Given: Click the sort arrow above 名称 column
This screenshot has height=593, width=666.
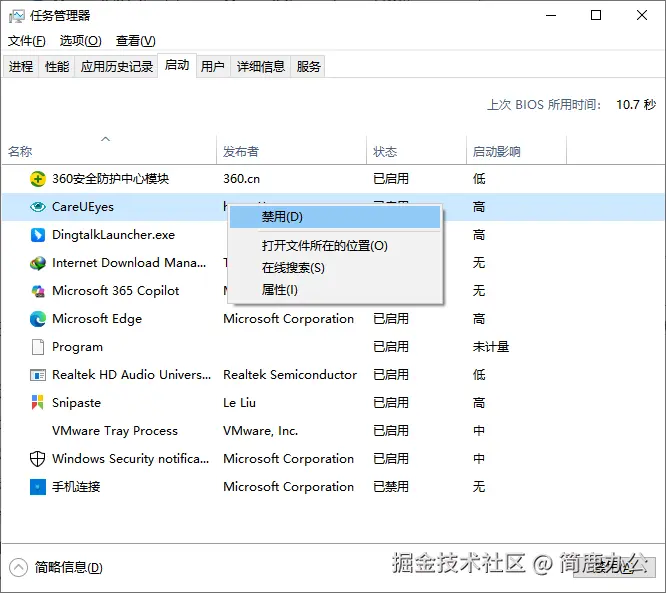Looking at the screenshot, I should (105, 139).
